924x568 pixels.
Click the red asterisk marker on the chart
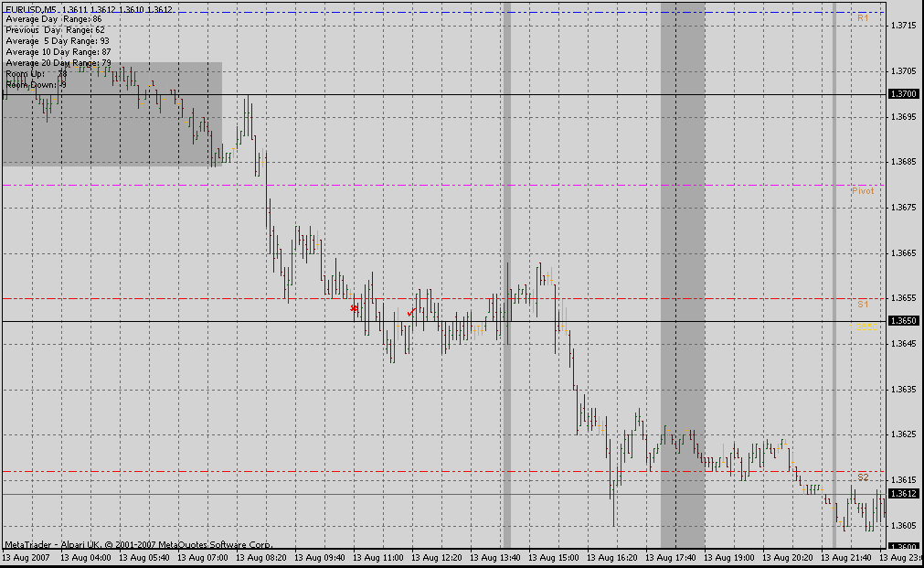pyautogui.click(x=355, y=308)
